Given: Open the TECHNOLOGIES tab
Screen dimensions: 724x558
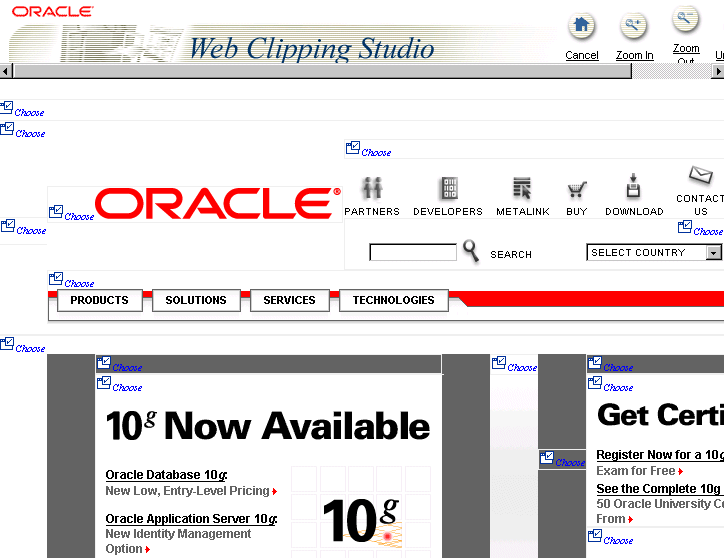Looking at the screenshot, I should pos(393,300).
